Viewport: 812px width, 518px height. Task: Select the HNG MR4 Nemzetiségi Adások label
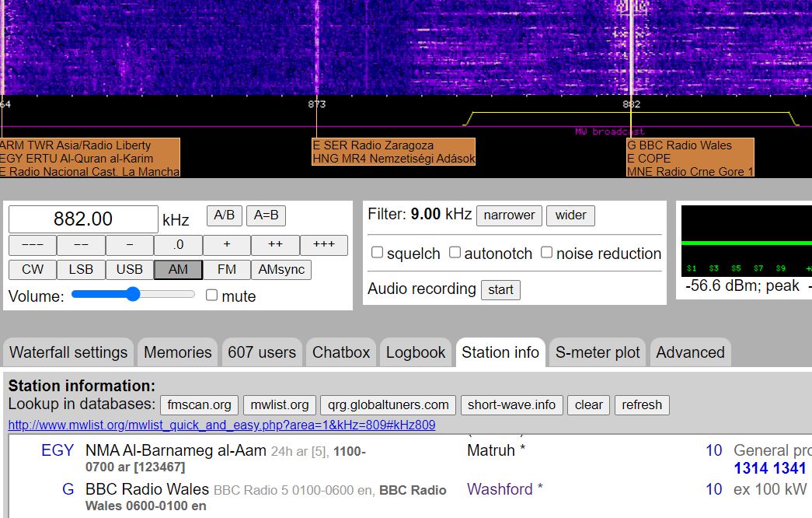[394, 158]
